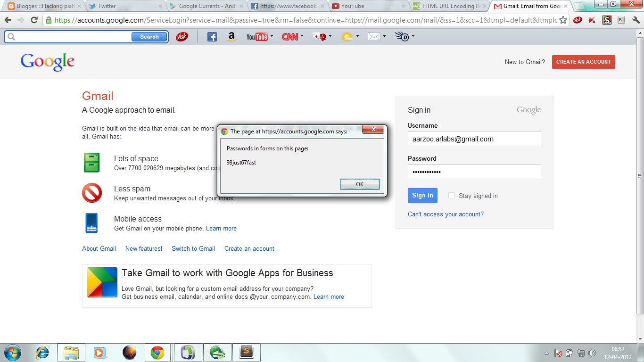Open a new tab button
Viewport: 644px width, 362px height.
pos(579,7)
